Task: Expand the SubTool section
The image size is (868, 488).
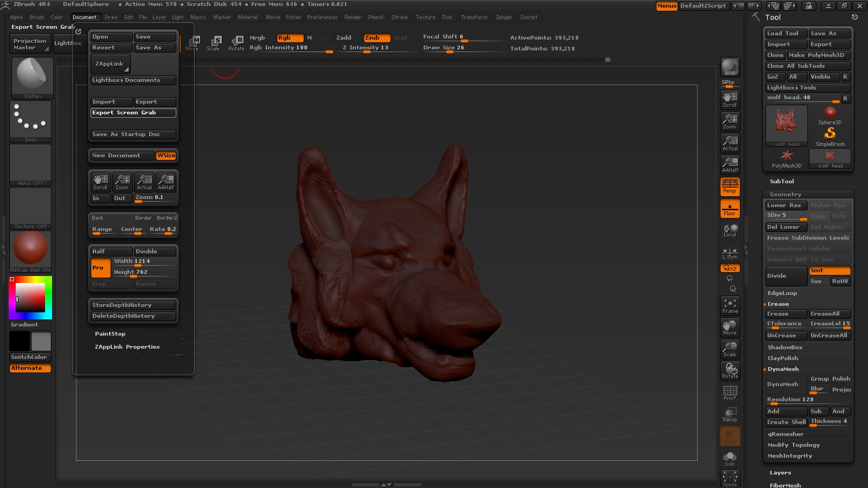Action: [782, 182]
